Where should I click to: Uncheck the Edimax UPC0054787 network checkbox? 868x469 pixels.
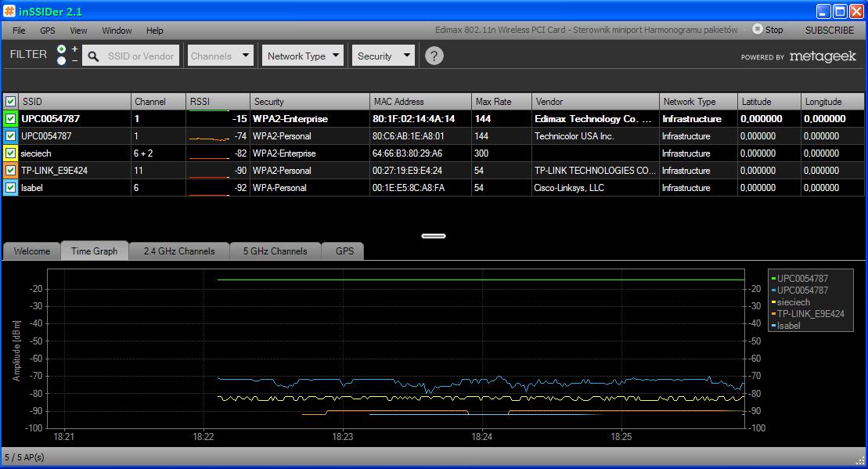click(10, 118)
